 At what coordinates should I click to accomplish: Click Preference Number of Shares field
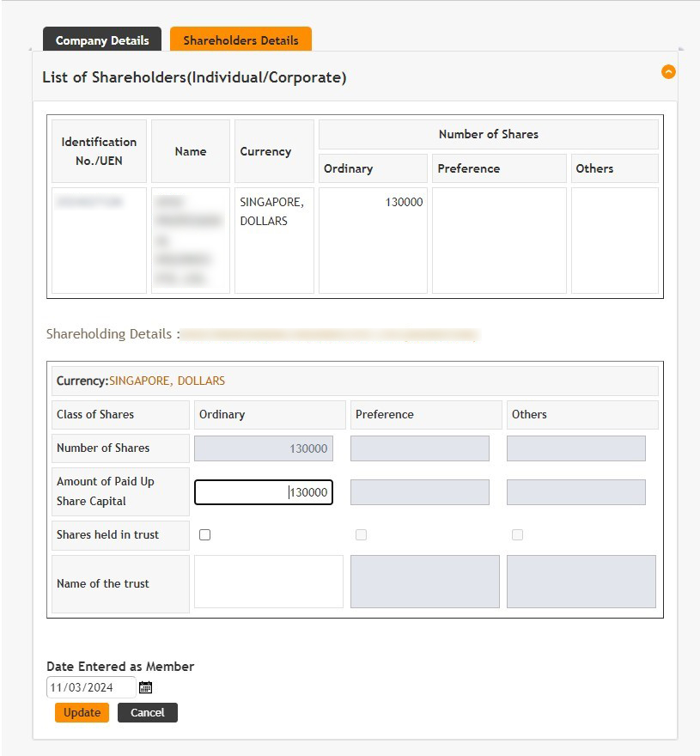tap(419, 448)
